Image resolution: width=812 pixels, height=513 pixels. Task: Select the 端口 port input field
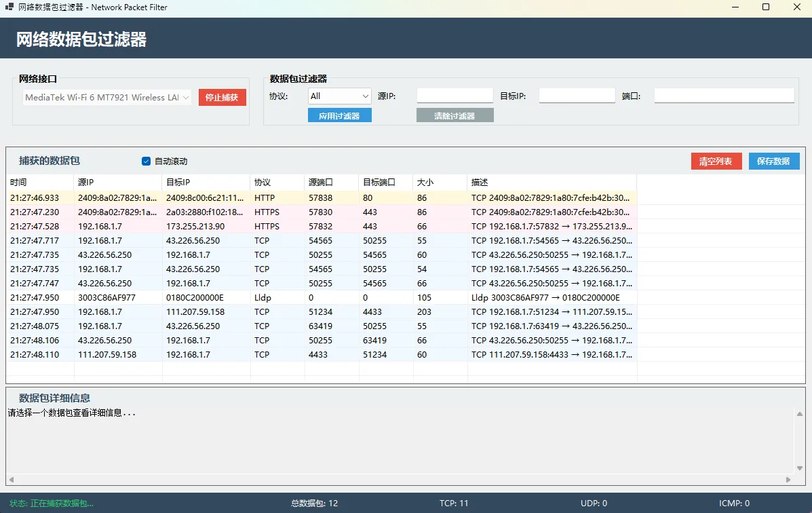click(724, 96)
